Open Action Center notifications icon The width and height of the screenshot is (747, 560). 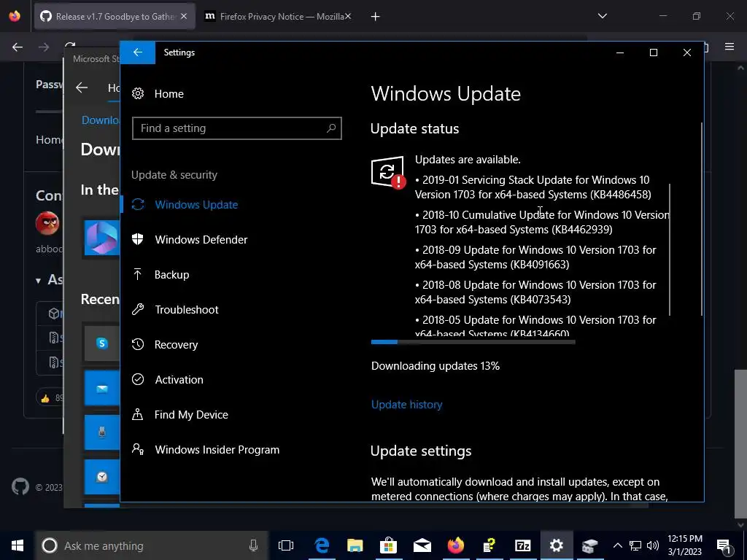pyautogui.click(x=724, y=545)
